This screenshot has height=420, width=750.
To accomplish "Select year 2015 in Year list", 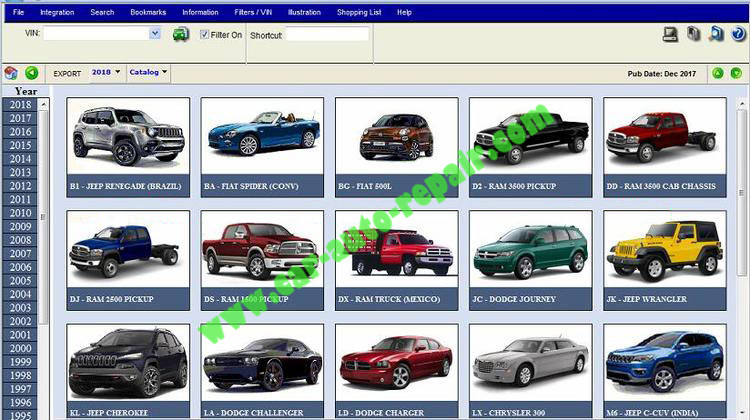I will coord(20,145).
